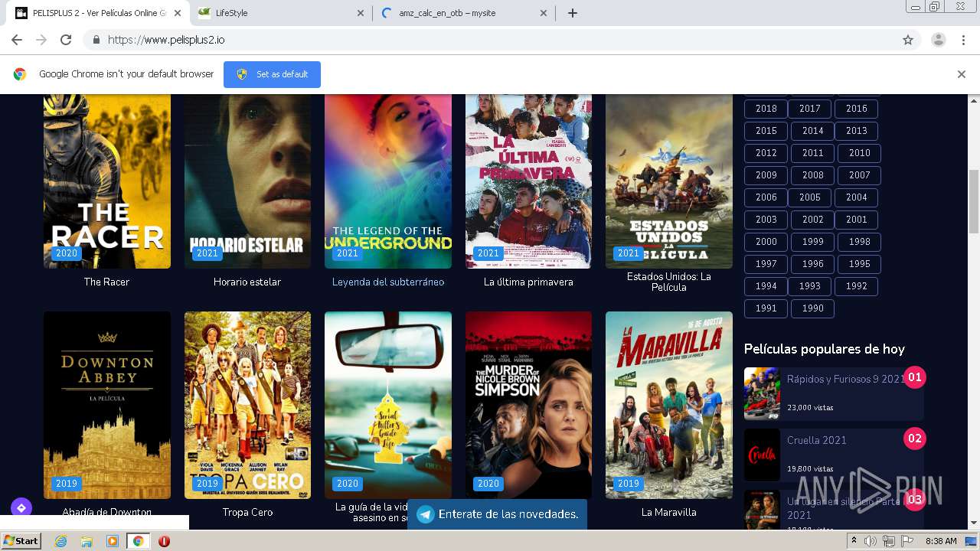Filter movies by year 2014
This screenshot has width=980, height=551.
812,131
